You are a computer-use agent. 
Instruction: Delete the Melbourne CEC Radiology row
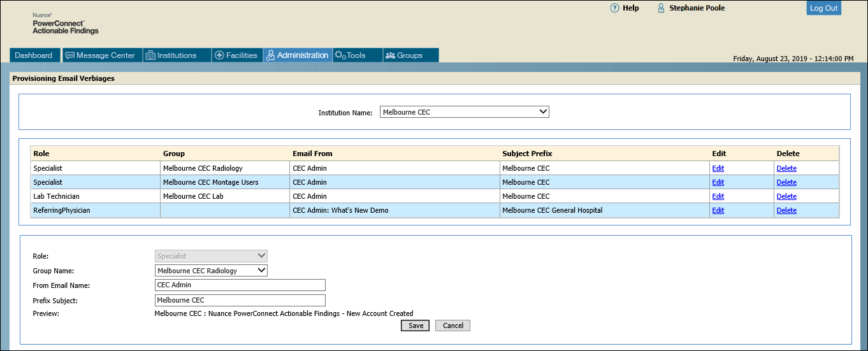pos(786,168)
